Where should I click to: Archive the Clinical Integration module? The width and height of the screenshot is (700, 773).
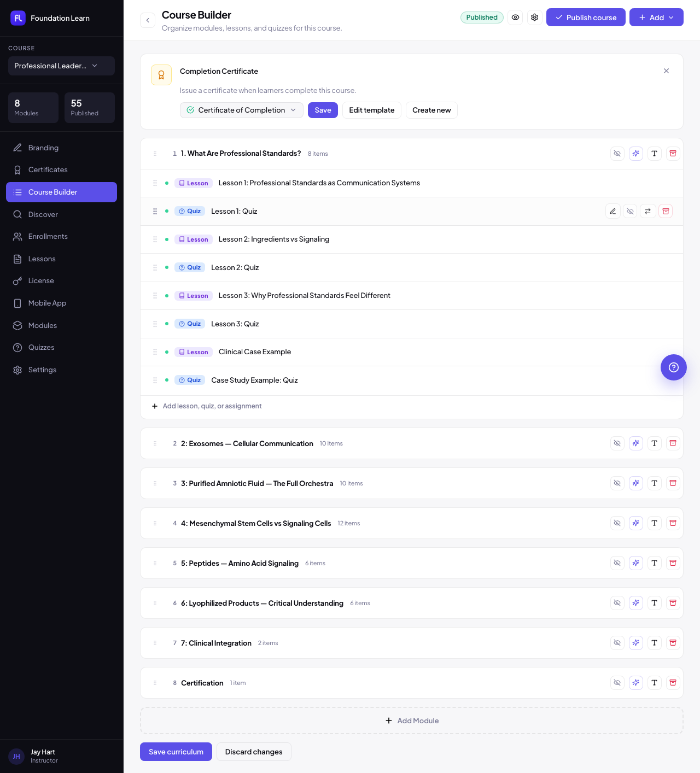point(673,643)
